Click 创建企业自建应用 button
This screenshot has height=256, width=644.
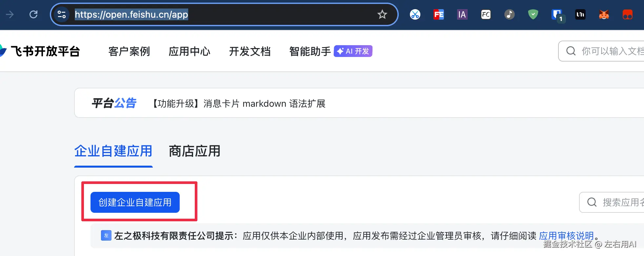click(x=135, y=202)
